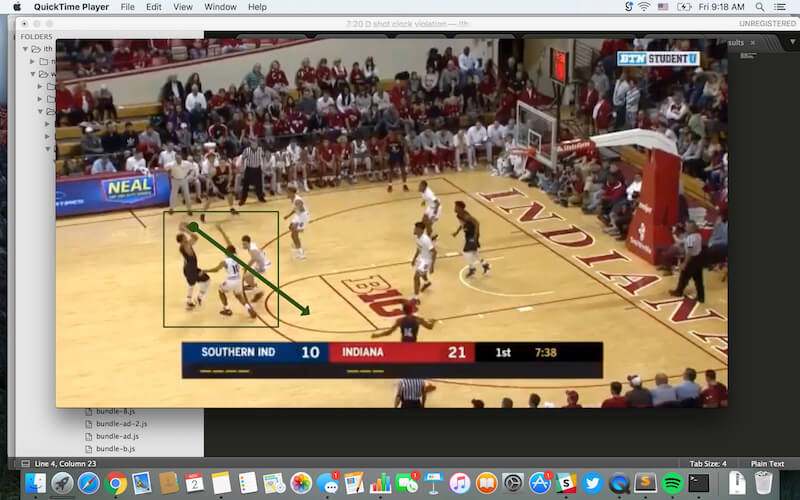Viewport: 800px width, 500px height.
Task: Open Keynote from the Dock
Action: click(x=434, y=483)
